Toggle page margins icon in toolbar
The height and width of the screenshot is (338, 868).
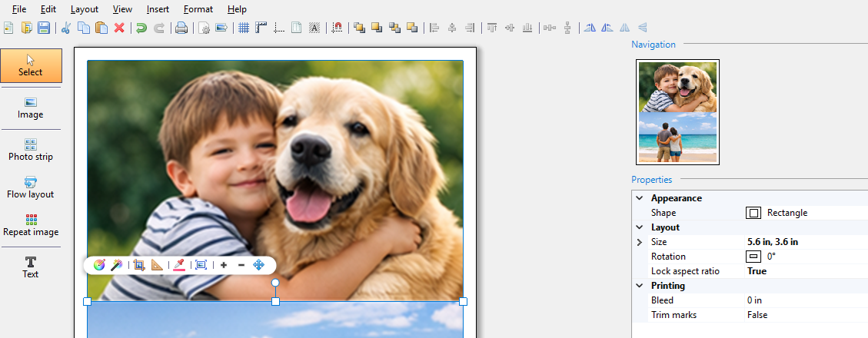[297, 28]
